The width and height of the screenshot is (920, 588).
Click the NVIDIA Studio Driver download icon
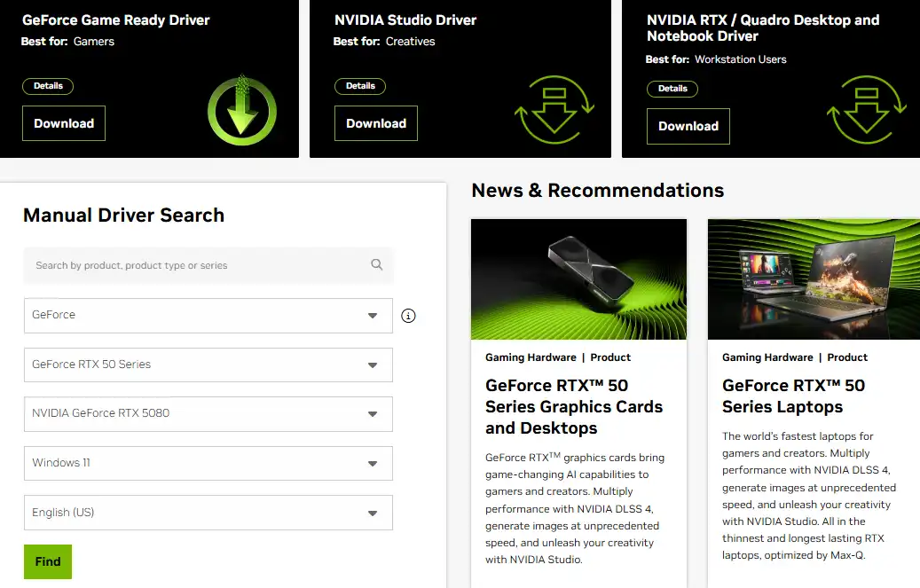click(x=554, y=110)
